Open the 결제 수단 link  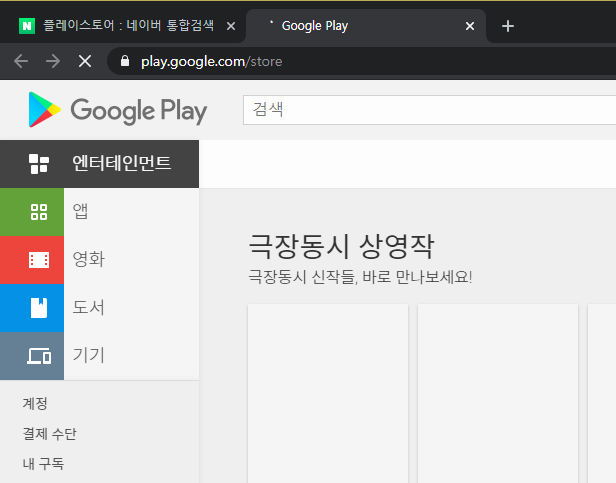point(50,434)
